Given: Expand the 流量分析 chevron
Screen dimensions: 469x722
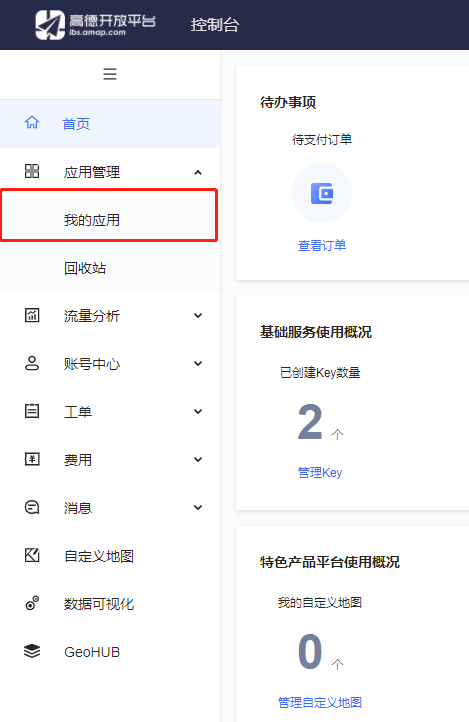Looking at the screenshot, I should click(198, 316).
